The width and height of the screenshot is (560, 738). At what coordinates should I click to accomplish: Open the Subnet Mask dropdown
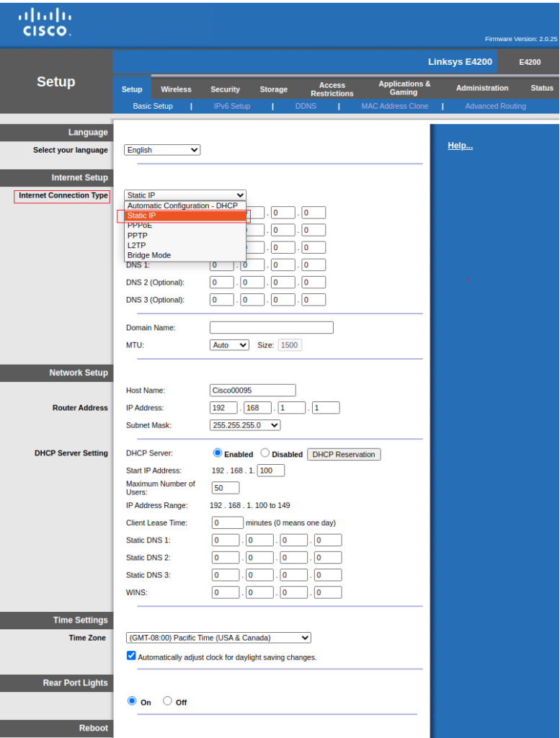pos(244,425)
